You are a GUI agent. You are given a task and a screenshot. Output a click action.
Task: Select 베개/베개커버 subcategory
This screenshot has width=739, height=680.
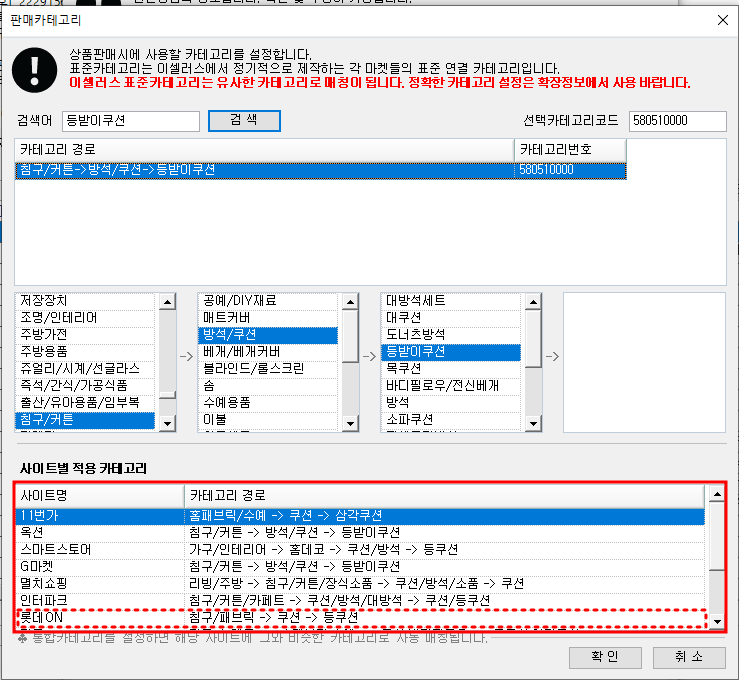pyautogui.click(x=268, y=352)
